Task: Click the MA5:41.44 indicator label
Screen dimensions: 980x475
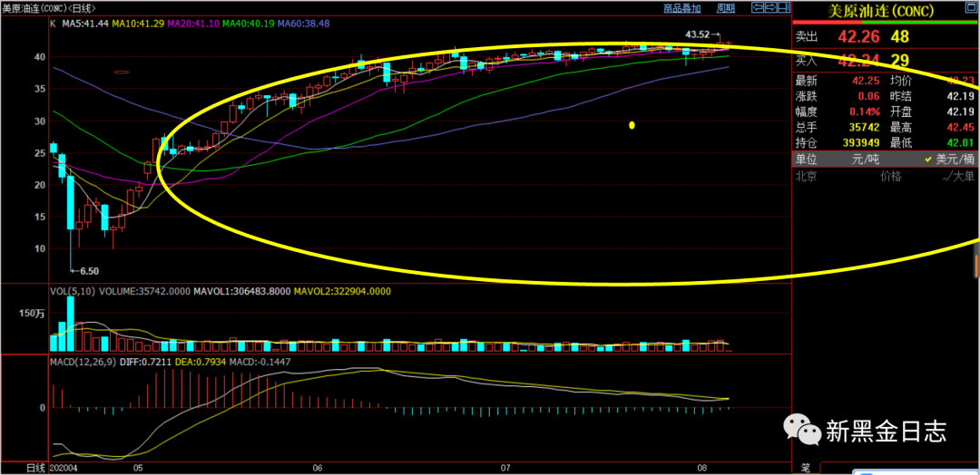Action: (83, 23)
